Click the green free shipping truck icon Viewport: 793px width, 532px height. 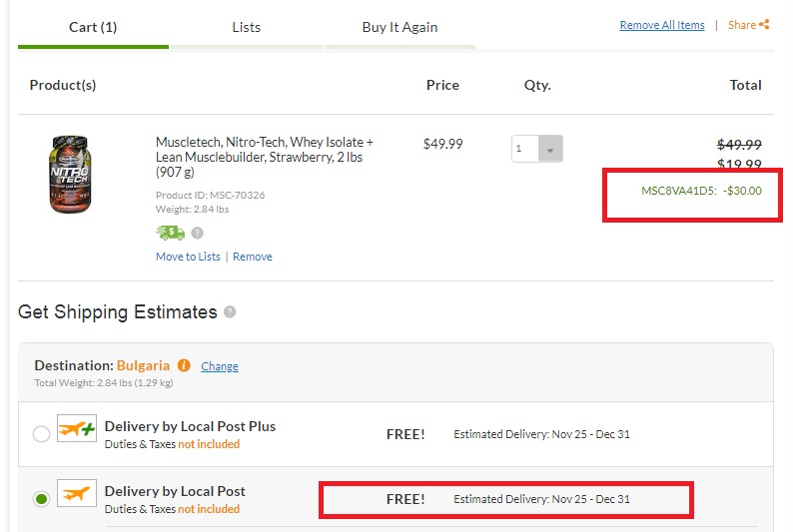[x=170, y=233]
